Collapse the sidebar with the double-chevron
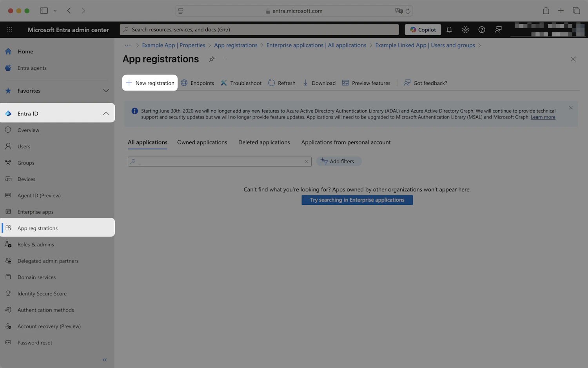This screenshot has width=588, height=368. (x=105, y=360)
